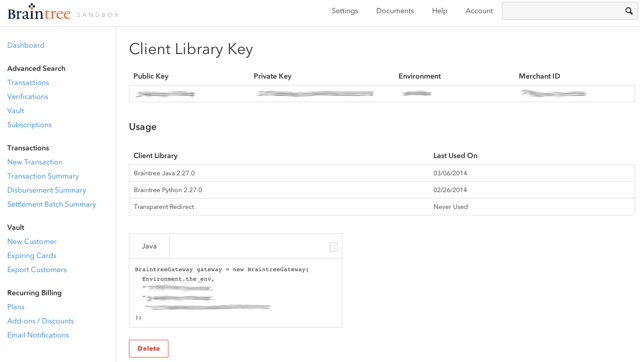This screenshot has width=640, height=362.
Task: Open Transactions under Advanced Search
Action: pos(28,82)
